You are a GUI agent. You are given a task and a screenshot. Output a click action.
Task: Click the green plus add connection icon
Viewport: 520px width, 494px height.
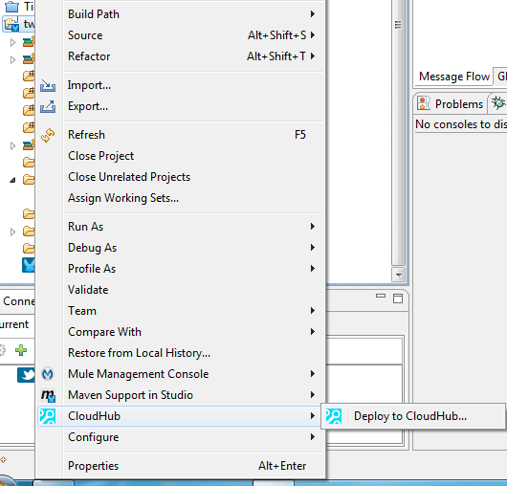pyautogui.click(x=21, y=350)
